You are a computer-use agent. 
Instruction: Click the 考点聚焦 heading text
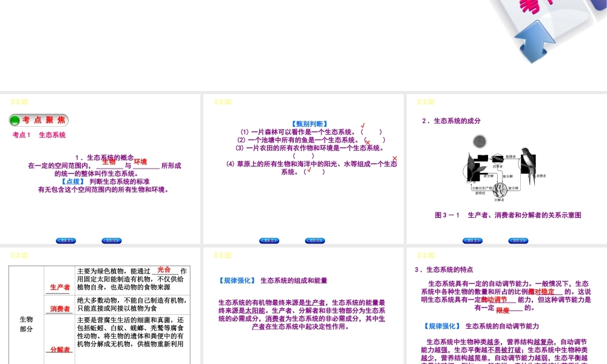coord(43,120)
